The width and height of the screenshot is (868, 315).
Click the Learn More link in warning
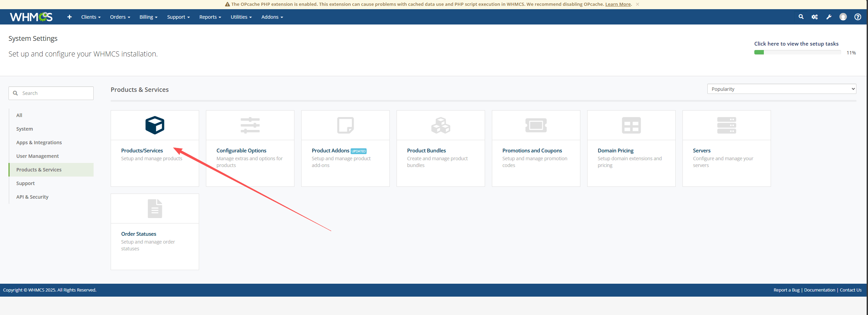pos(618,4)
